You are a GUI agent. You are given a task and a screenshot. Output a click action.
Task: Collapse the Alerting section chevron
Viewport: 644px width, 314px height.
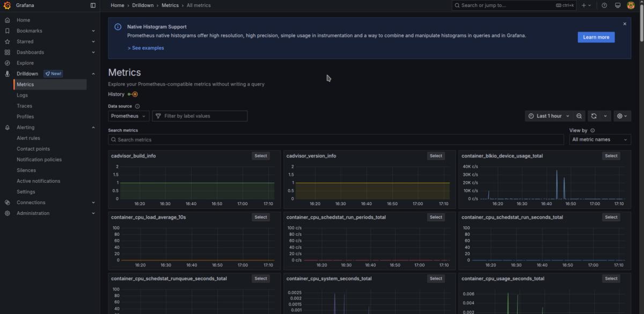click(93, 128)
